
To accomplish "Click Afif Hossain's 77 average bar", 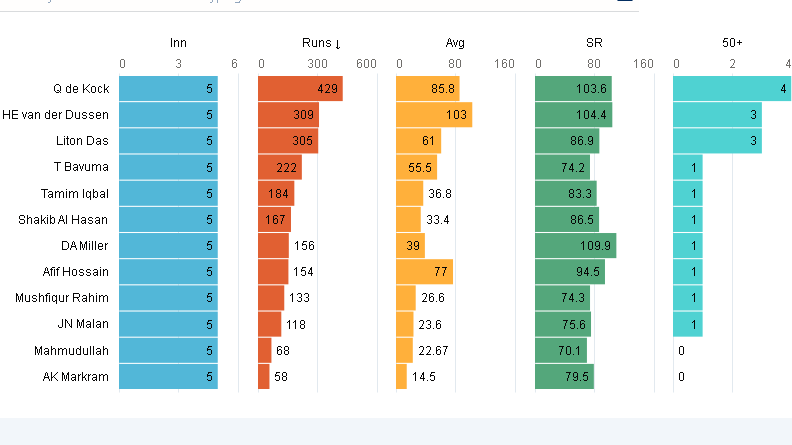I will point(424,271).
